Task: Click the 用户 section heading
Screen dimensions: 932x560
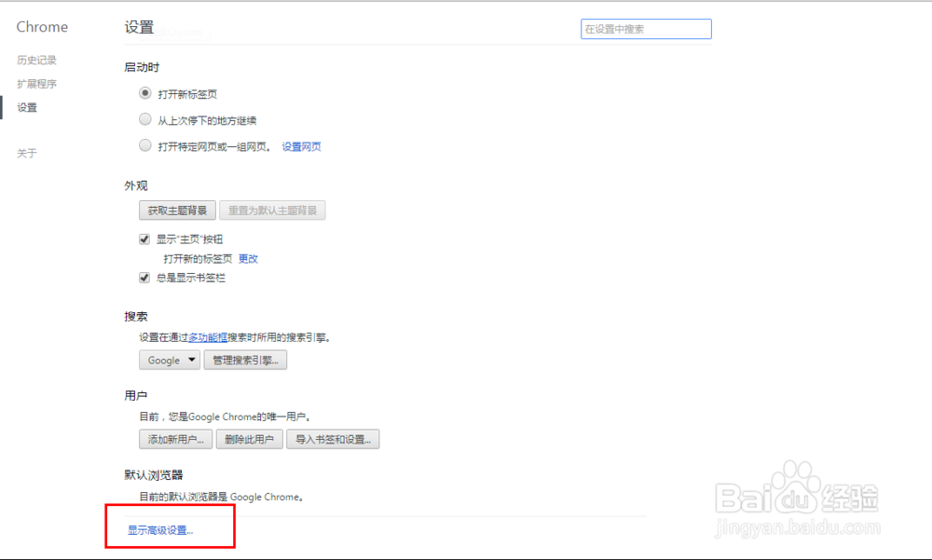Action: (135, 395)
